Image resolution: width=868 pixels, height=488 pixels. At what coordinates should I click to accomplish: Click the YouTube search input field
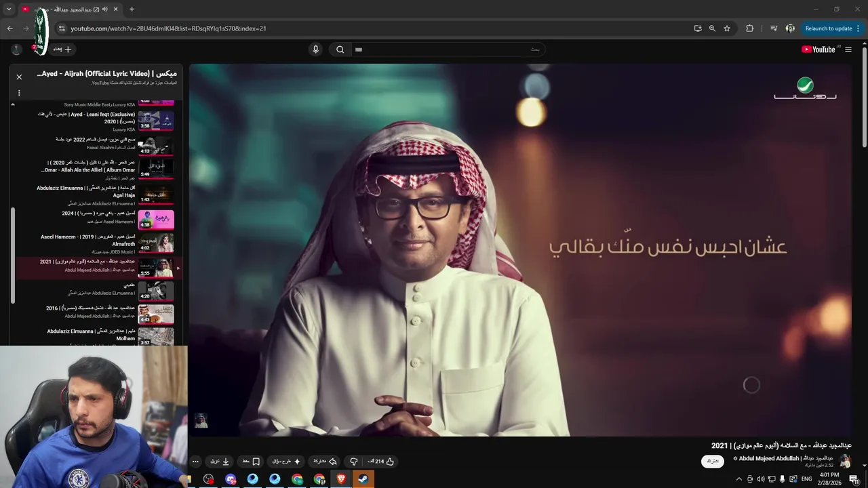(x=448, y=49)
